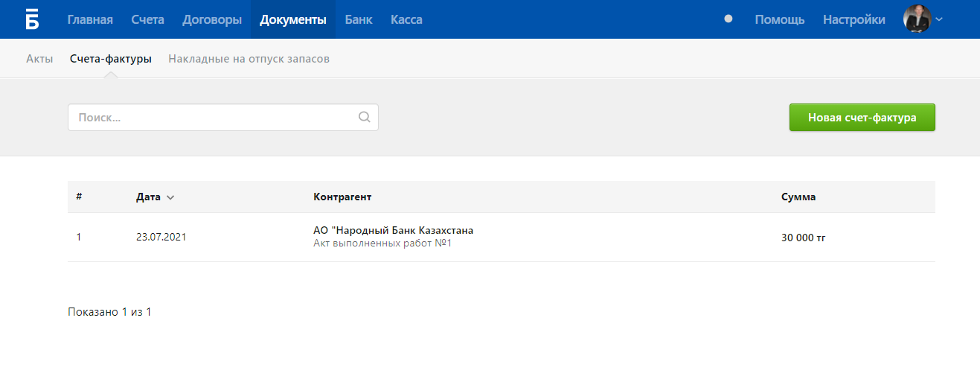Click the Сумма column header
This screenshot has width=980, height=379.
tap(798, 197)
